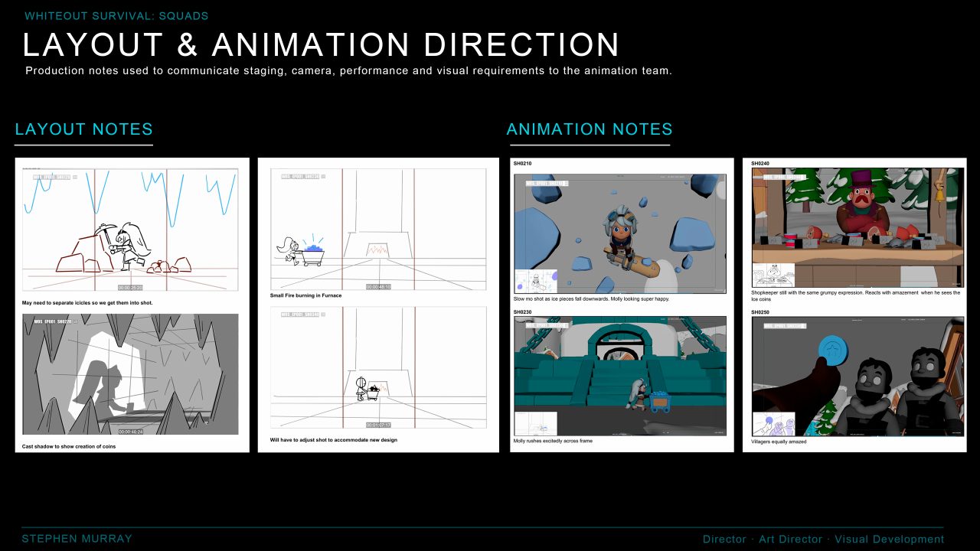Click the "Director · Art Director · Visual Development" footer
980x551 pixels.
click(823, 540)
